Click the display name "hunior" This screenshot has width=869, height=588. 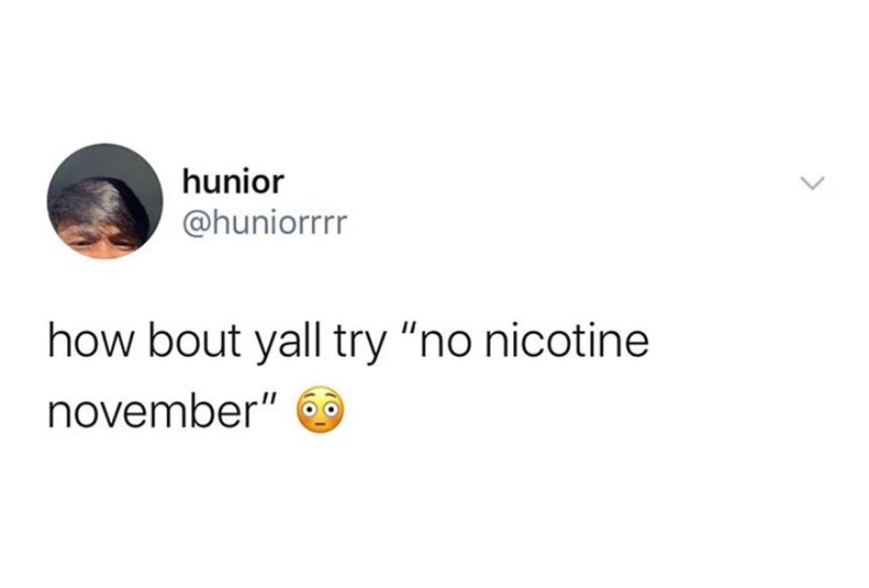pyautogui.click(x=233, y=182)
